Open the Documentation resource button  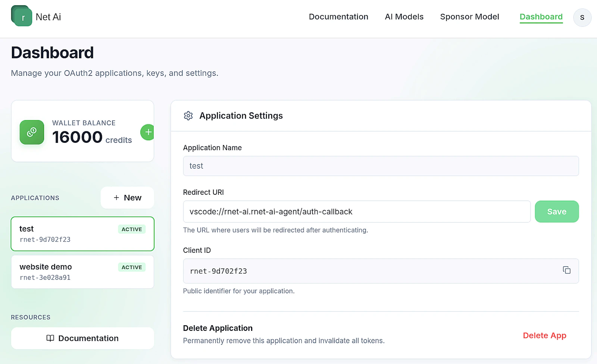(82, 338)
